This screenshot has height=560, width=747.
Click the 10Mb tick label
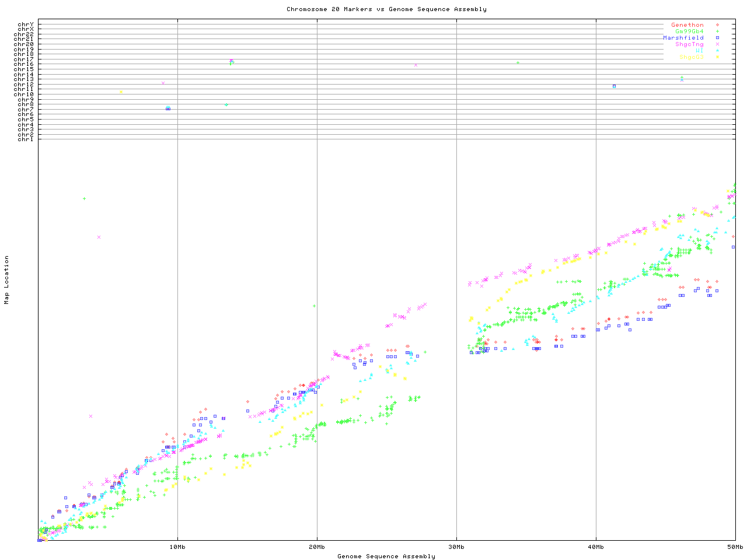coord(177,547)
